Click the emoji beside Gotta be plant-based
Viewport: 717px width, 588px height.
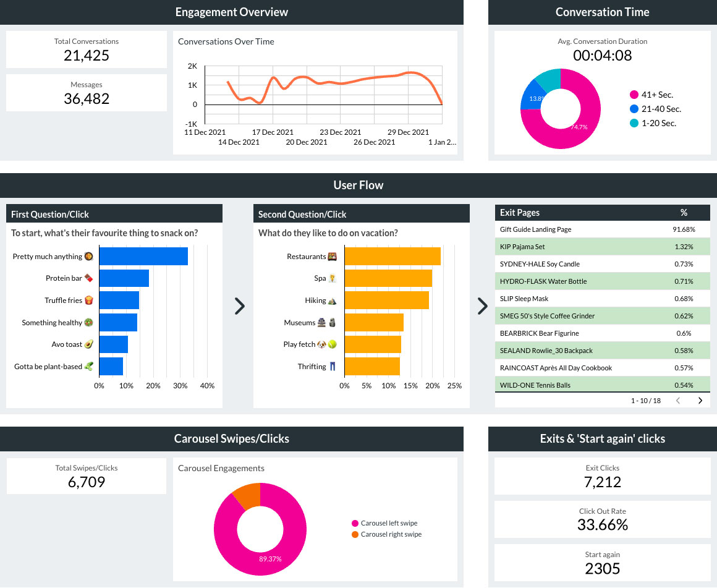pyautogui.click(x=89, y=366)
